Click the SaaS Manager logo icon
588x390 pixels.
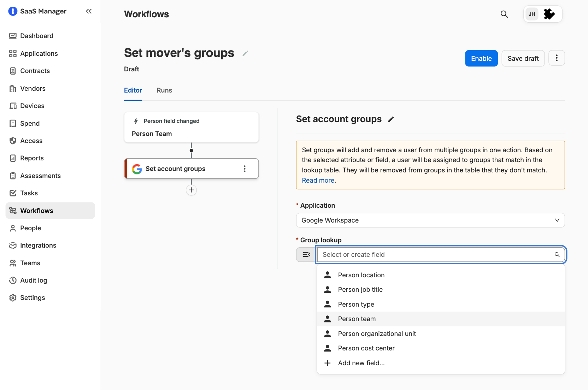point(13,11)
